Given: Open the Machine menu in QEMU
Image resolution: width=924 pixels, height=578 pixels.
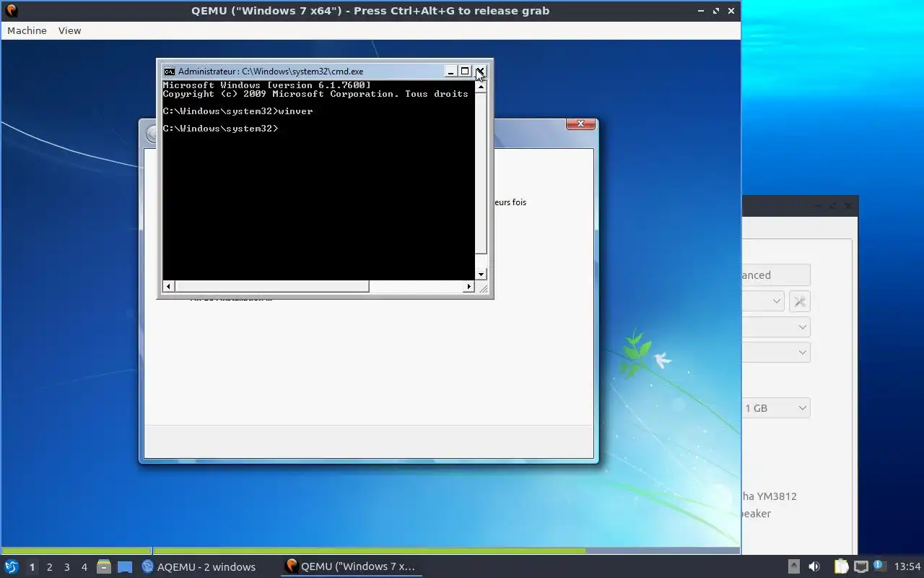Looking at the screenshot, I should pyautogui.click(x=27, y=30).
